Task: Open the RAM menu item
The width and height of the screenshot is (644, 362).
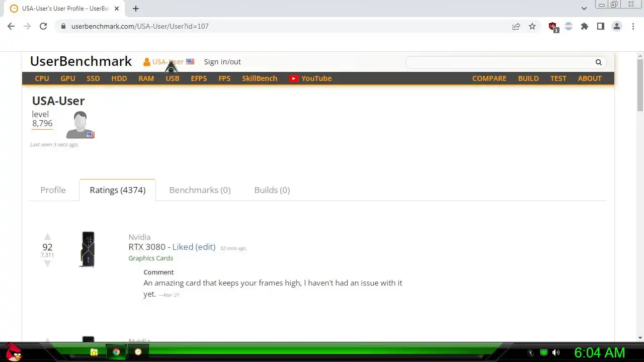Action: pos(146,78)
